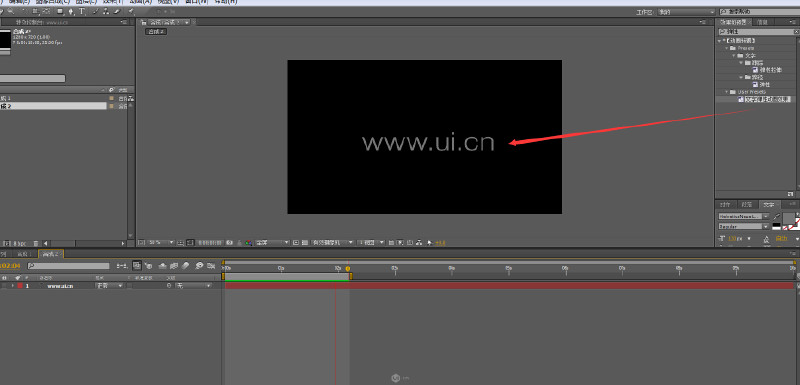This screenshot has height=385, width=800.
Task: Toggle hide shy layers icon
Action: [x=162, y=266]
